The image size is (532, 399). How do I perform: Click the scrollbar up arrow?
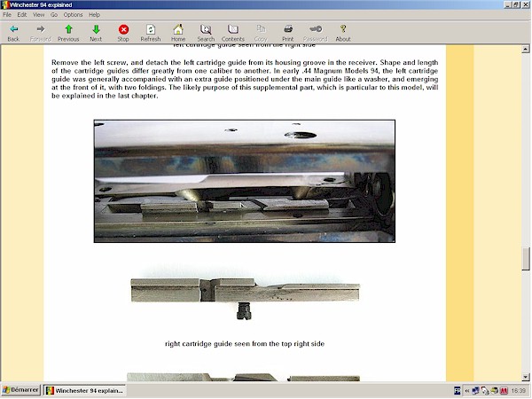(526, 50)
